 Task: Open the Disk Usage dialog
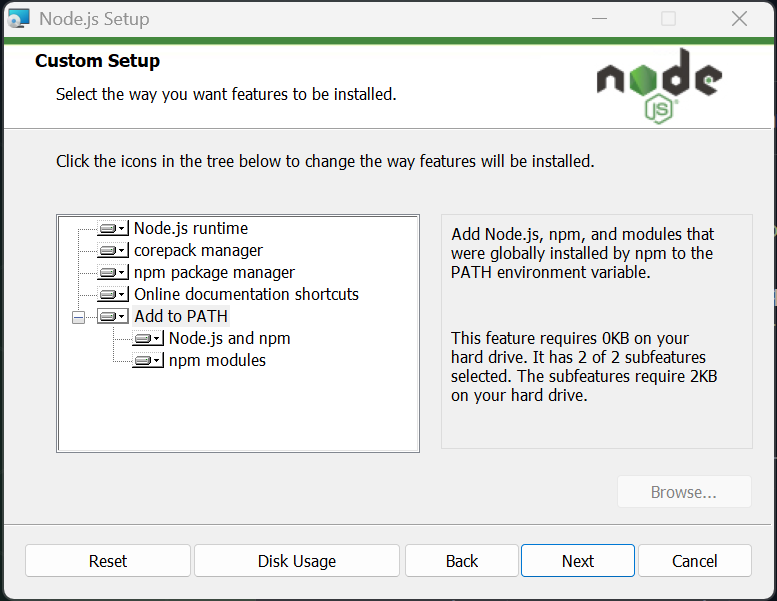click(297, 561)
